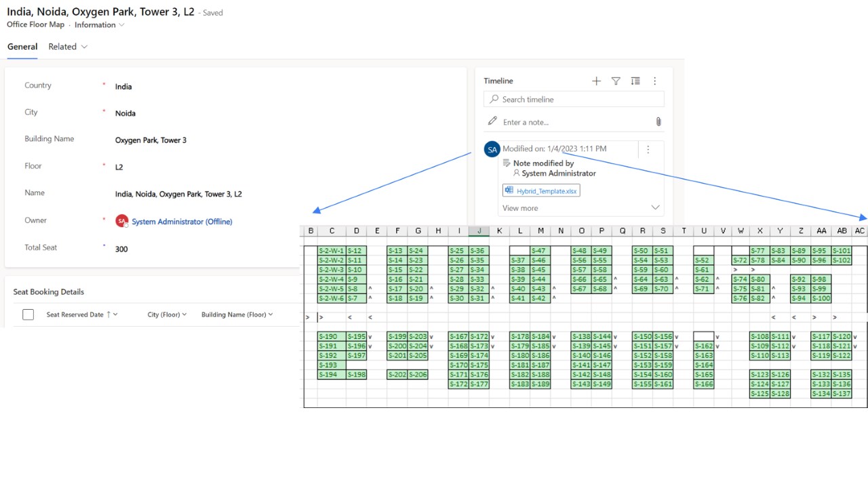Toggle the select-all checkbox in Seat Booking
Viewport: 868px width, 488px height.
pyautogui.click(x=28, y=314)
